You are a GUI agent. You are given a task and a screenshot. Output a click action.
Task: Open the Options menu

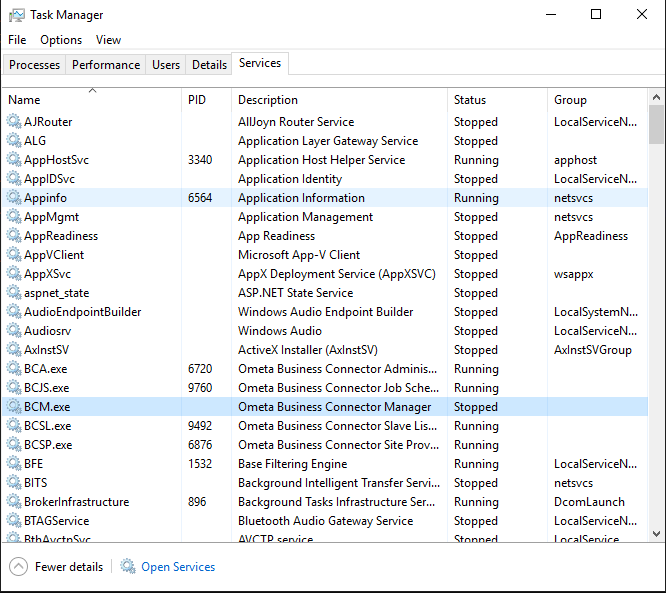[61, 40]
